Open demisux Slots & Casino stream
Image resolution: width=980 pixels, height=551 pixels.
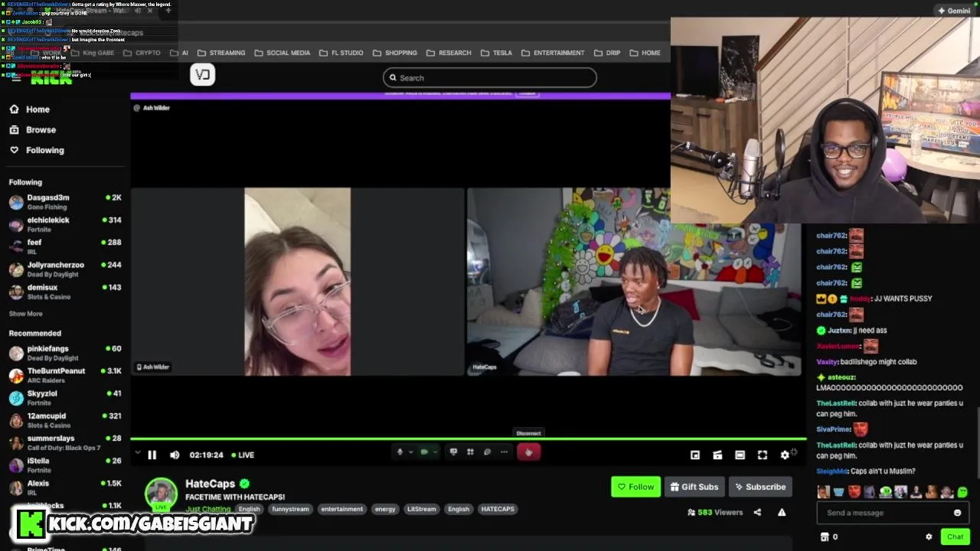(65, 292)
